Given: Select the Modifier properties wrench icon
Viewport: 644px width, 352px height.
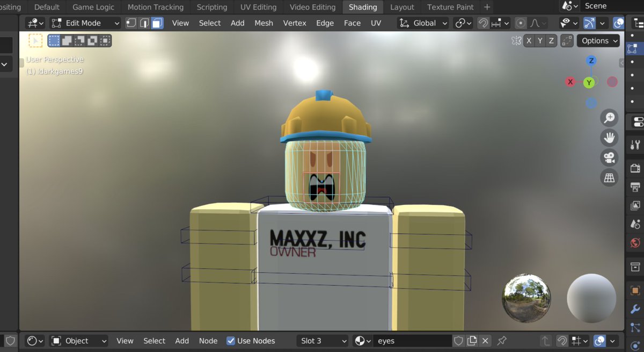Looking at the screenshot, I should pos(635,310).
